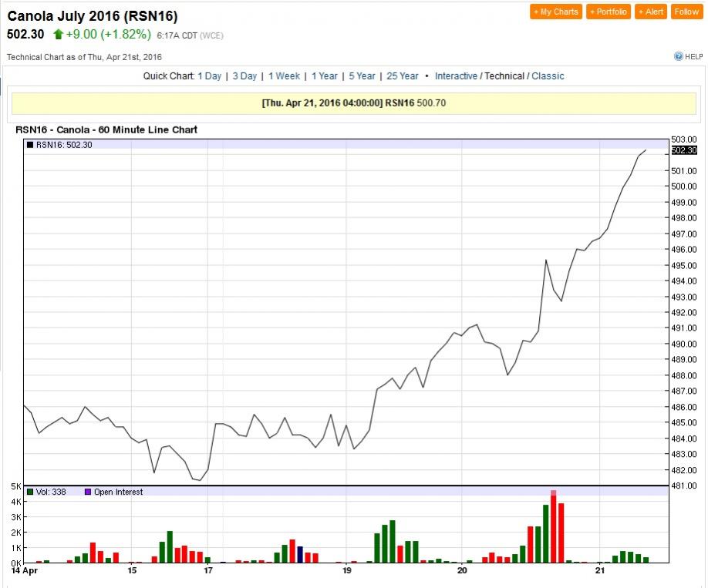Screen dimensions: 708x588
Task: Show the 1 Year quick chart
Action: click(324, 76)
